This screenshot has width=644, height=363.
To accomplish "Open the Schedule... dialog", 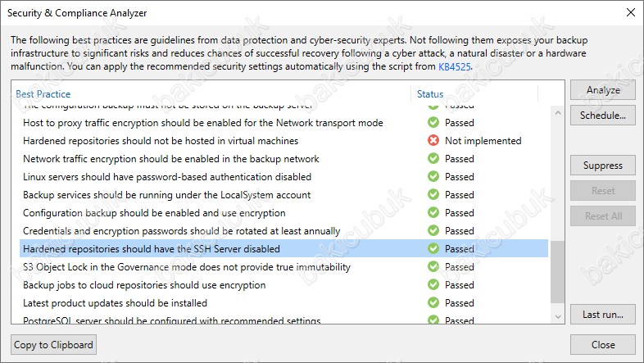I will [x=602, y=116].
